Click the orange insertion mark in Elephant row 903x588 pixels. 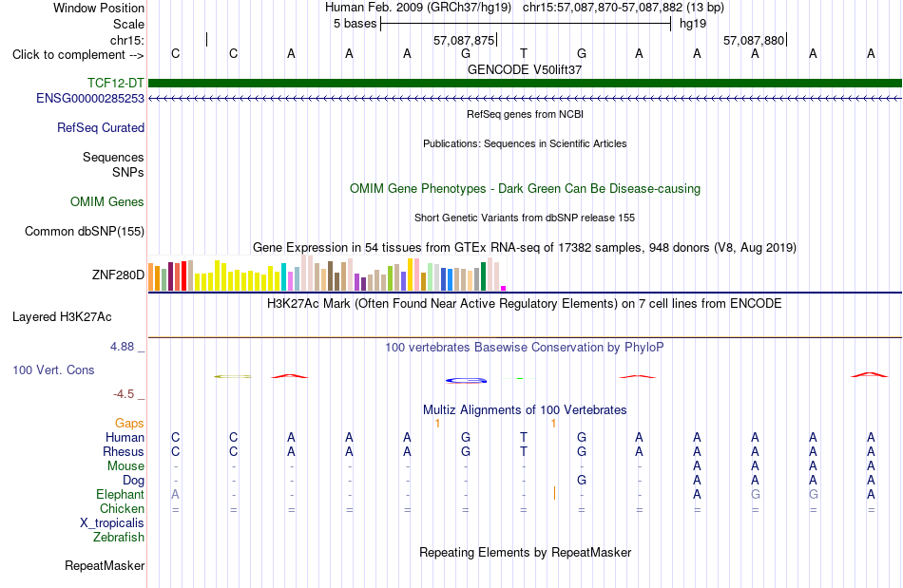tap(554, 493)
